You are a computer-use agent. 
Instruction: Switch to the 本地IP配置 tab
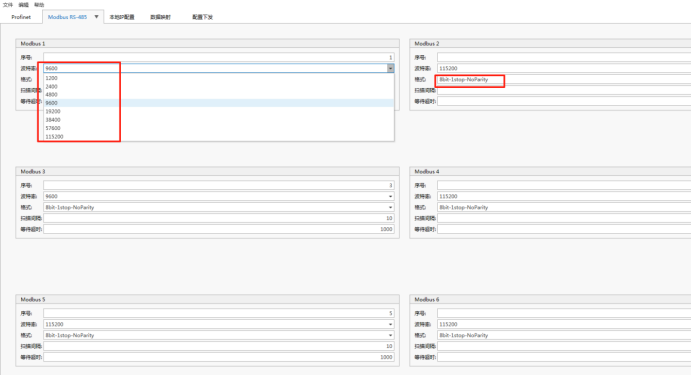point(122,17)
